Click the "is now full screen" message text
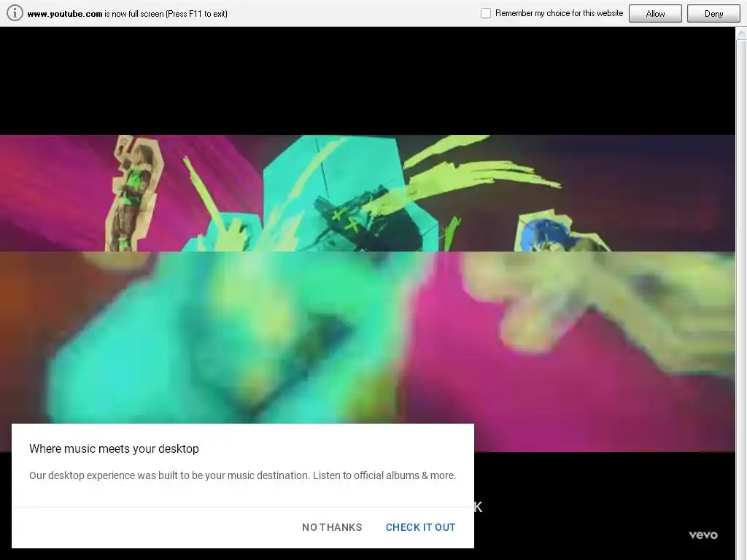This screenshot has width=747, height=560. point(166,14)
